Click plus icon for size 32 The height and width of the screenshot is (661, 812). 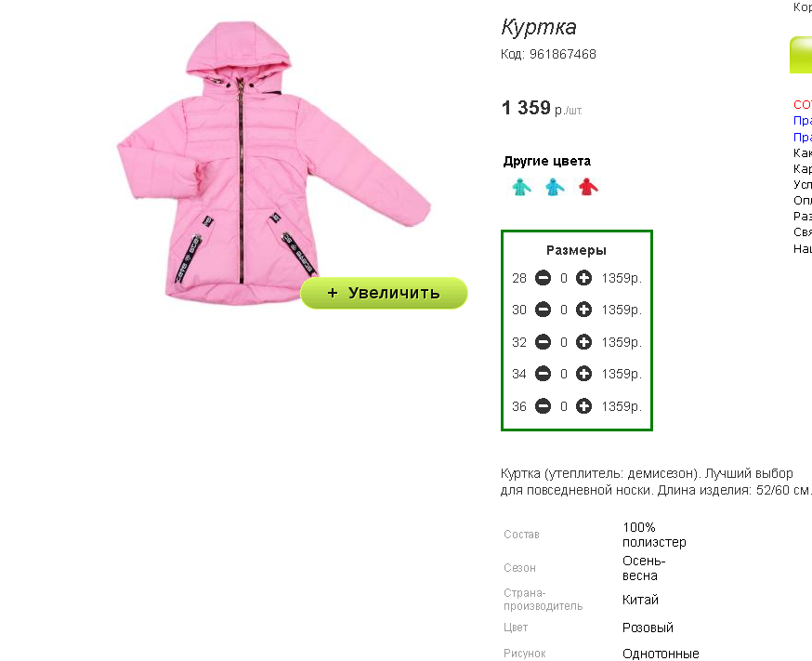(583, 342)
